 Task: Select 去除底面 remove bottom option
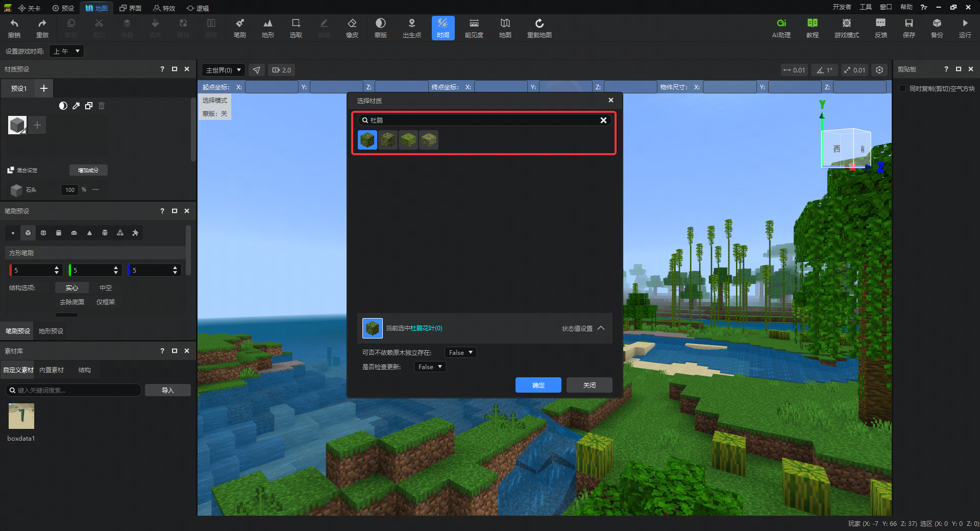point(72,302)
